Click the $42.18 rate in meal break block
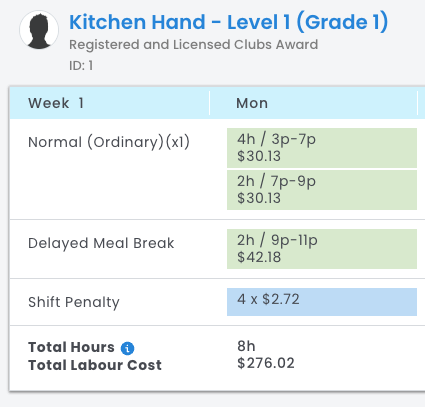Viewport: 425px width, 407px height. (x=259, y=257)
